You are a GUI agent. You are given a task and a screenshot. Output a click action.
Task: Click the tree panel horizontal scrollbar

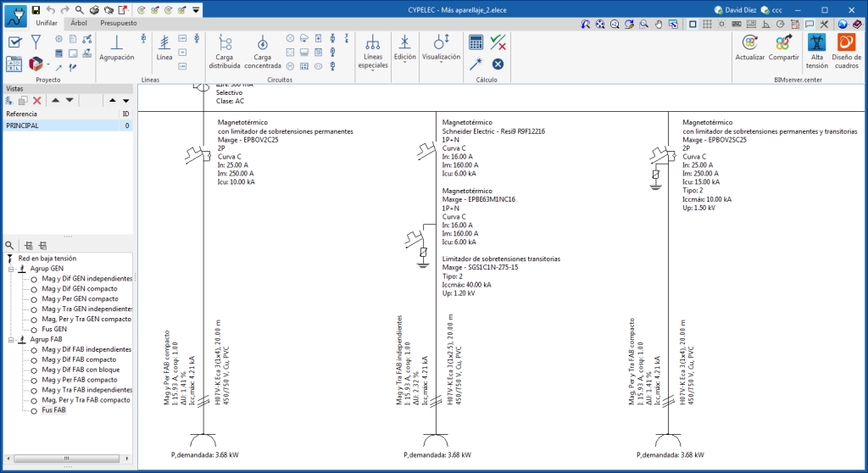(67, 459)
